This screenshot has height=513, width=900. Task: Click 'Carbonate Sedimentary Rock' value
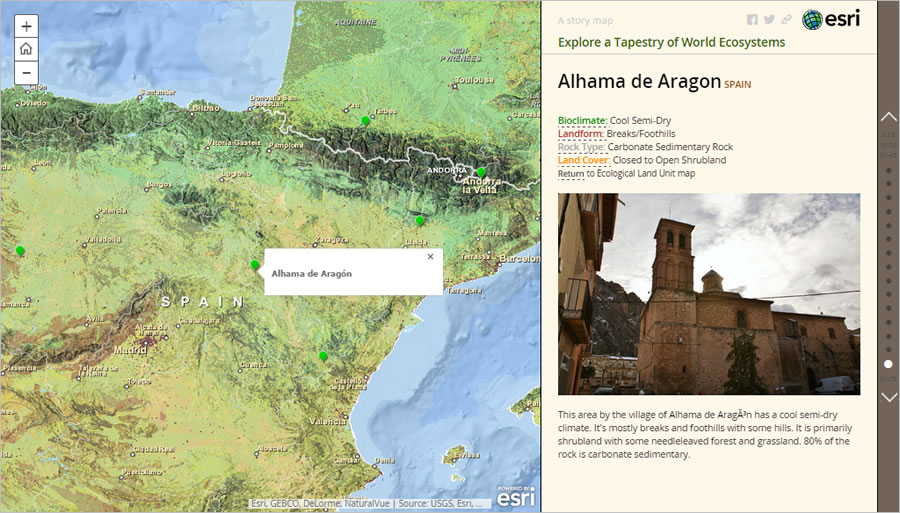670,147
